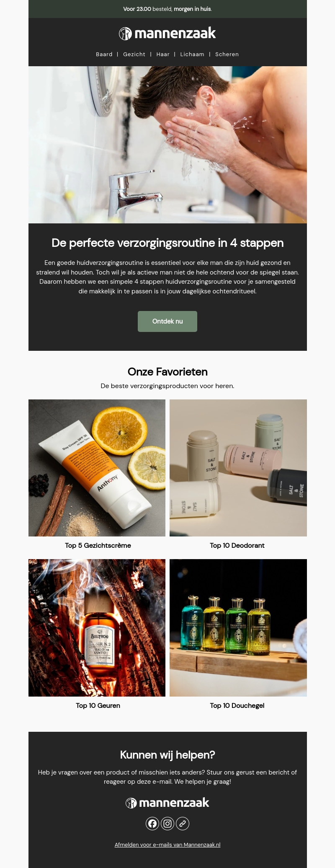The width and height of the screenshot is (335, 868).
Task: Open the Lichaam category
Action: (192, 54)
